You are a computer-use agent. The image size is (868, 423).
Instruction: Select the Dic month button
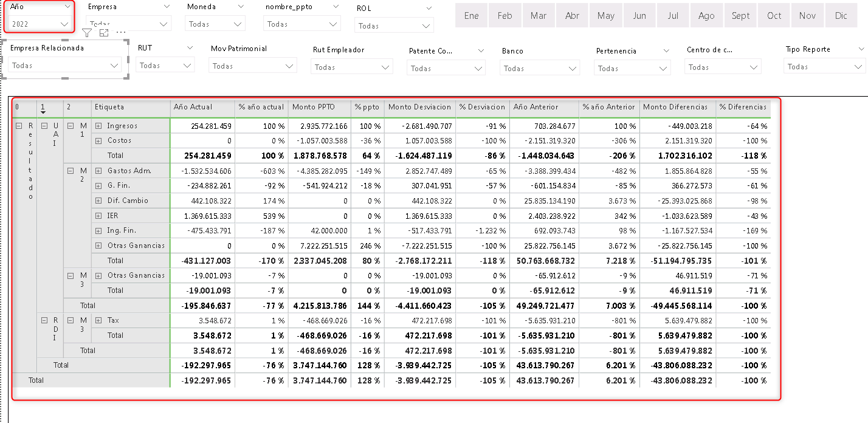point(841,16)
